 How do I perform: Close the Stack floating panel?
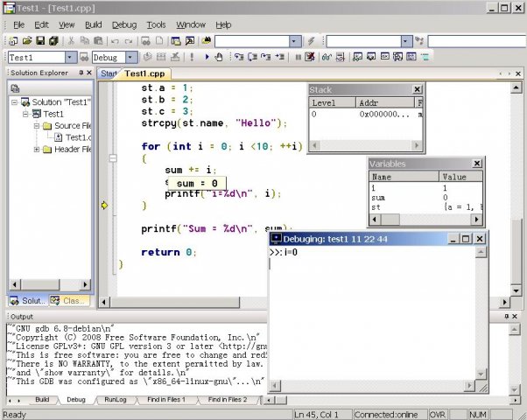point(418,90)
